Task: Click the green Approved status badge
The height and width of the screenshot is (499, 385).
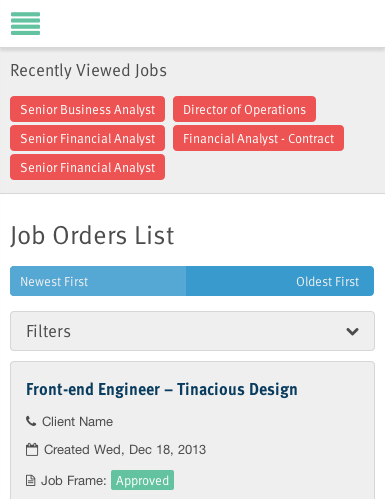Action: 142,480
